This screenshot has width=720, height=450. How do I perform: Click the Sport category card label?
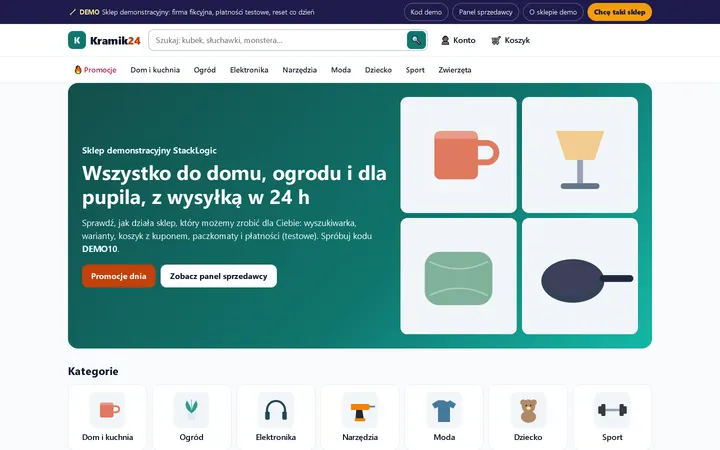pyautogui.click(x=612, y=437)
